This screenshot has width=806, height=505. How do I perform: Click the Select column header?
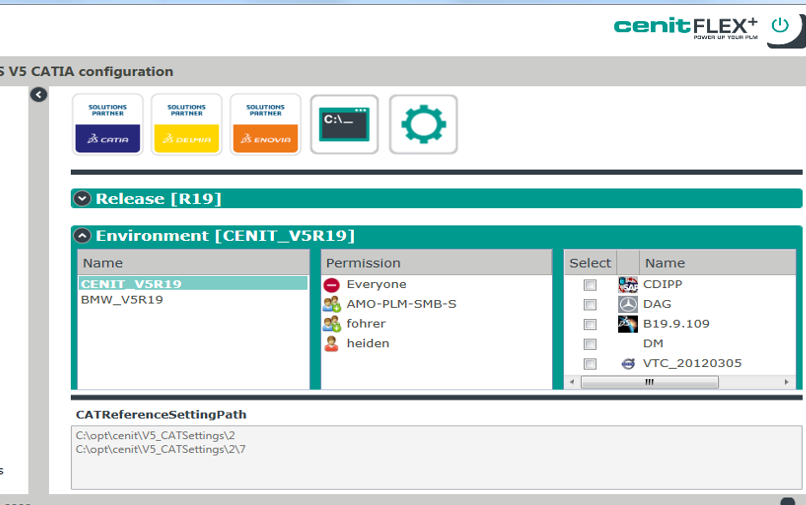[590, 263]
